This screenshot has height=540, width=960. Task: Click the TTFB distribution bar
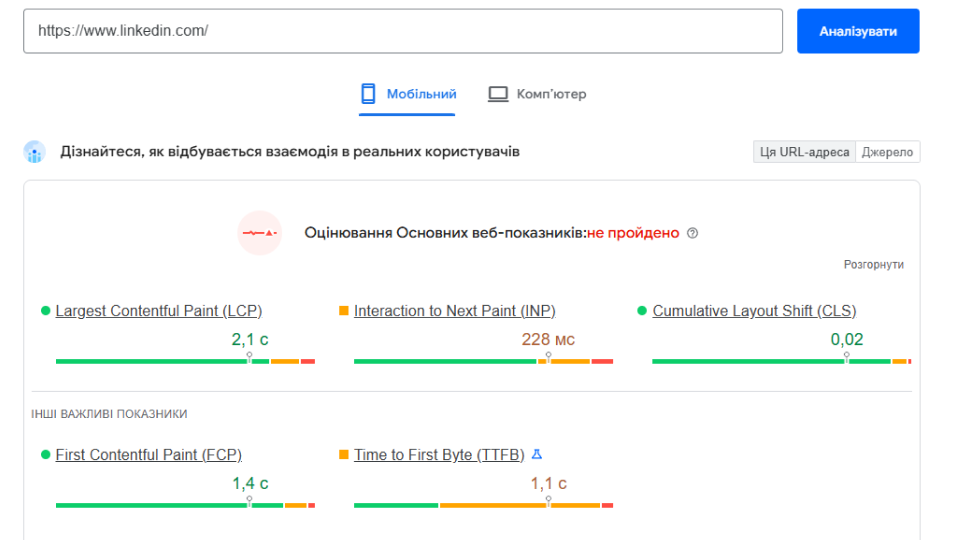click(484, 505)
